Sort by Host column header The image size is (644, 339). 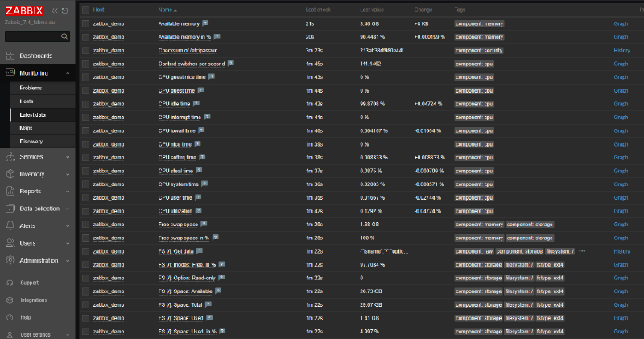click(98, 10)
